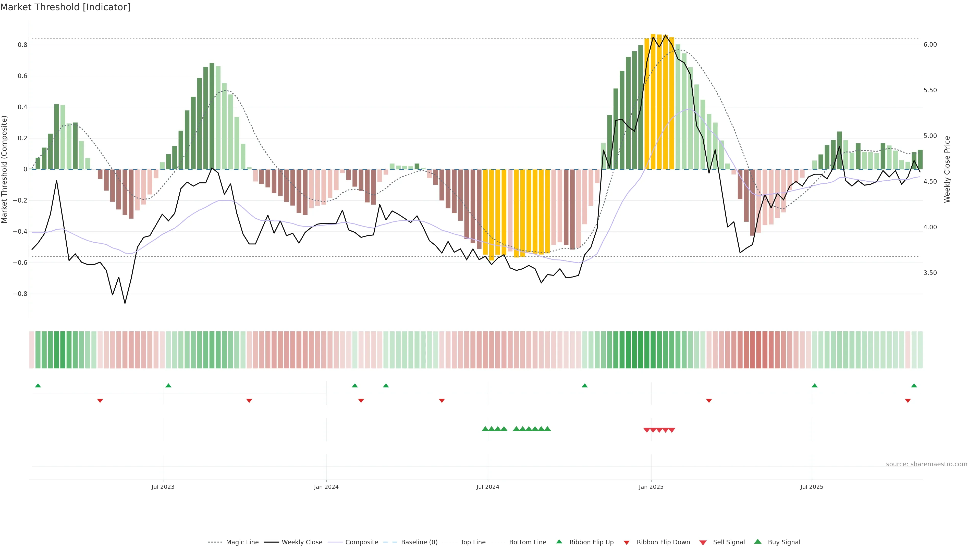
Task: Click the red flip-down marker after Jan 2025
Action: pyautogui.click(x=709, y=400)
